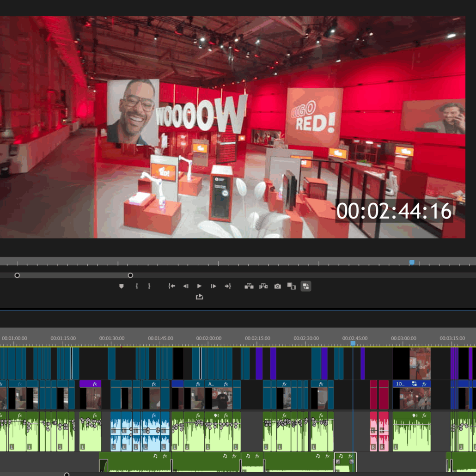Viewport: 476px width, 476px height.
Task: Click the Lift button
Action: click(x=249, y=286)
